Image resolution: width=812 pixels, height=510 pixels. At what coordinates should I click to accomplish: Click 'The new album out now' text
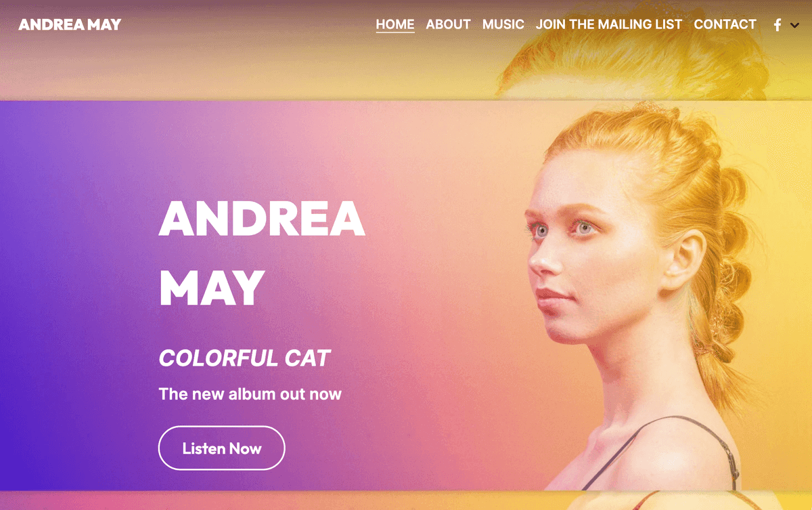coord(250,394)
